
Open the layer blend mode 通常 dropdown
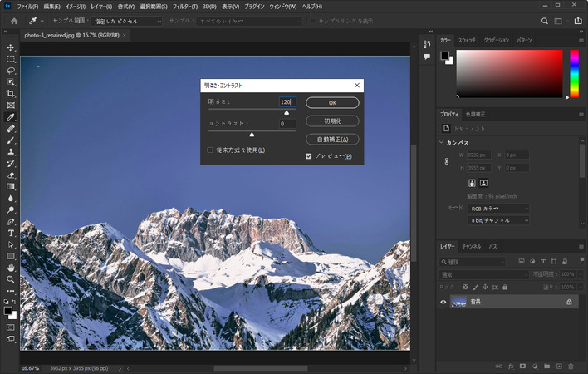[483, 275]
